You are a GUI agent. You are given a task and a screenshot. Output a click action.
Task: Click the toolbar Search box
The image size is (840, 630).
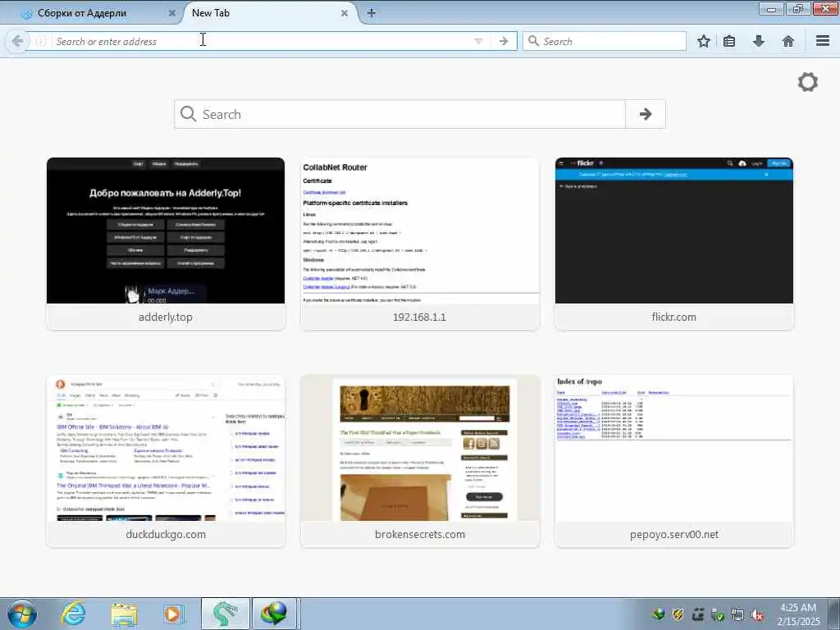605,41
